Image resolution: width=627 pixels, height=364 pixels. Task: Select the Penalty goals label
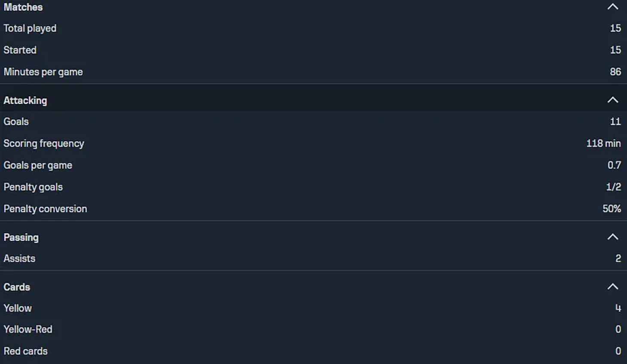[x=33, y=187]
